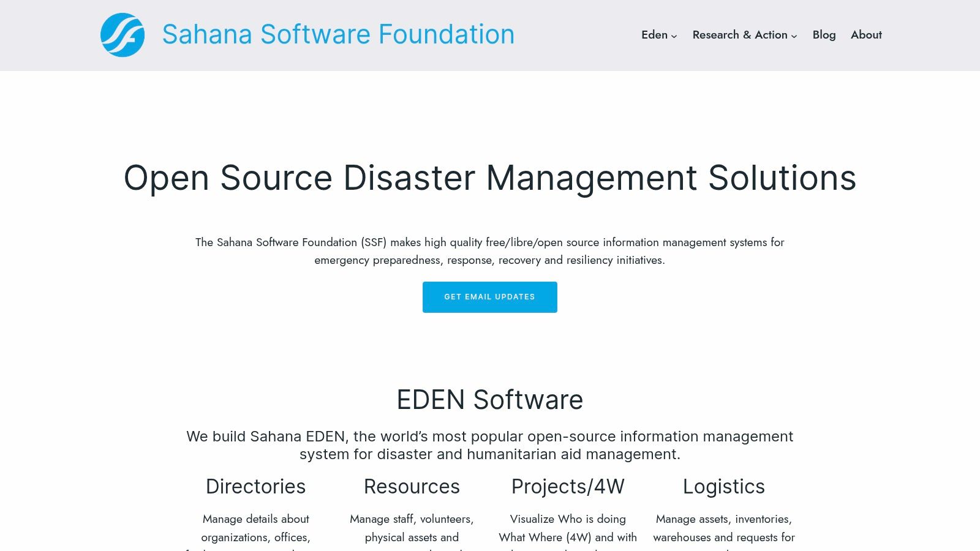Open the Eden menu item

point(654,35)
